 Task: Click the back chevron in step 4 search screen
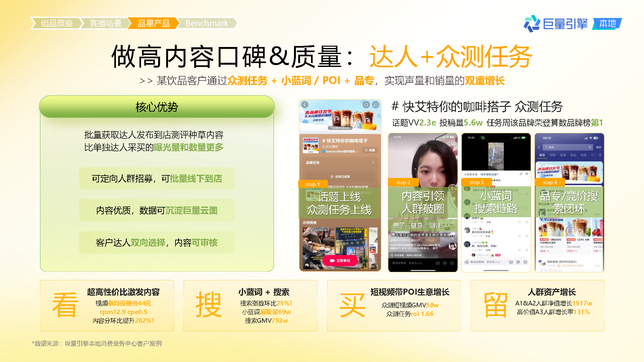pyautogui.click(x=539, y=147)
